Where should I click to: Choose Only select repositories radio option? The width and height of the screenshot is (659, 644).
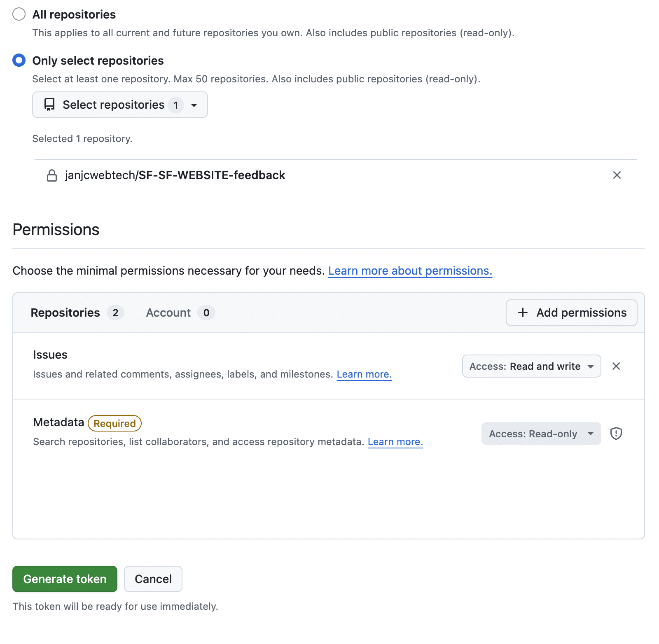(19, 61)
